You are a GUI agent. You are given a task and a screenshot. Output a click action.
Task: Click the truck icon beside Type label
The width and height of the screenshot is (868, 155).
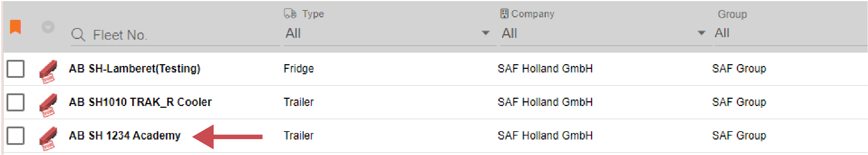coord(290,14)
